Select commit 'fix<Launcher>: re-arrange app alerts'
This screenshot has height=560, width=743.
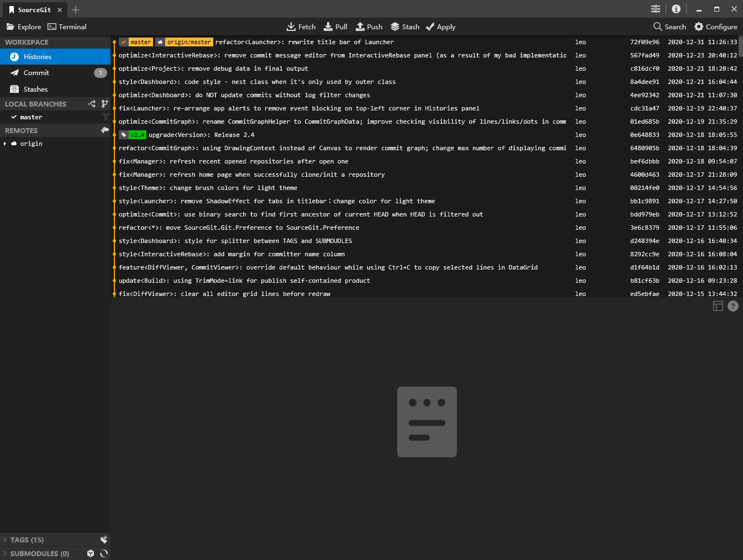[x=425, y=108]
